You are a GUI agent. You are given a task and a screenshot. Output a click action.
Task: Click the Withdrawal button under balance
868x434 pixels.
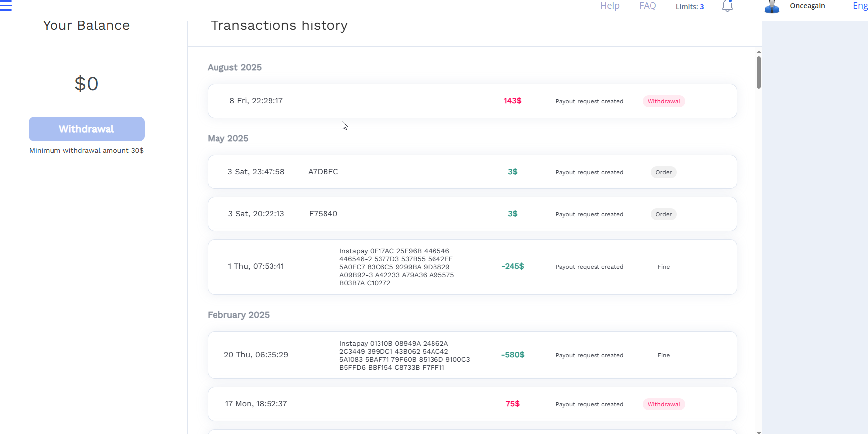tap(87, 129)
